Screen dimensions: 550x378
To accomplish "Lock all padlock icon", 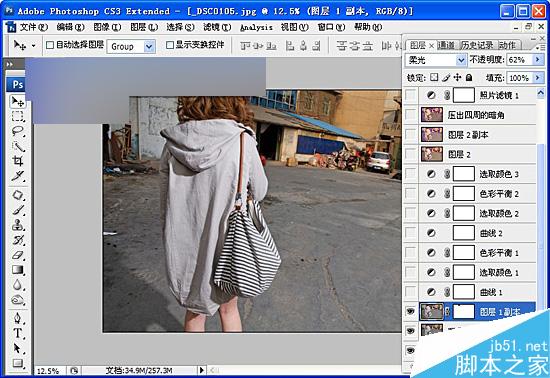I will click(469, 77).
